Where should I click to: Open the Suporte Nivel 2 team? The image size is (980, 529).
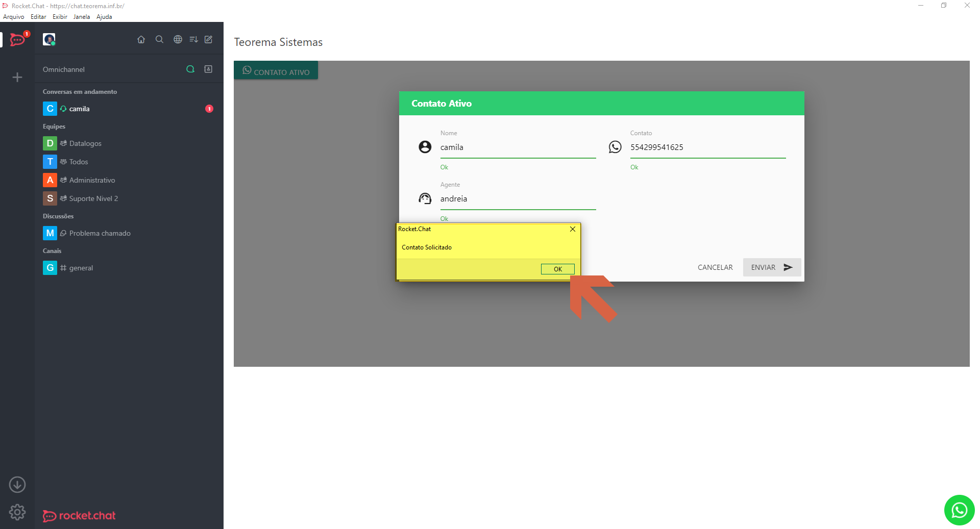click(129, 198)
